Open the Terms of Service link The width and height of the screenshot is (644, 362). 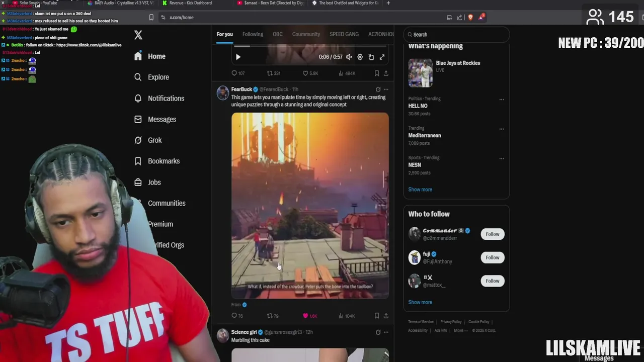click(421, 322)
